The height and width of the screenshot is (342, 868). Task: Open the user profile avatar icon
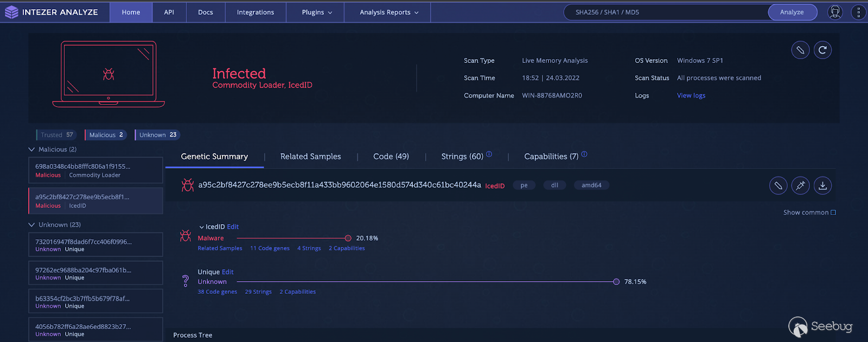[835, 12]
